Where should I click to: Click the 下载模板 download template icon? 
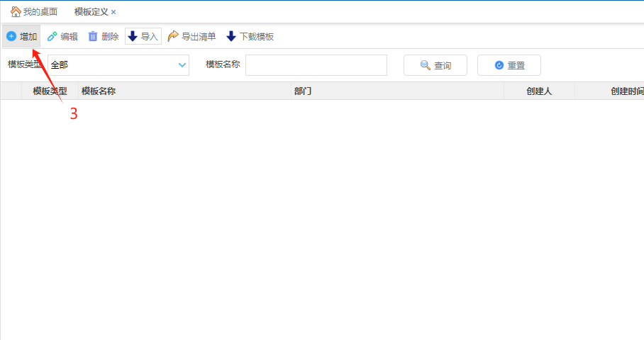coord(231,36)
